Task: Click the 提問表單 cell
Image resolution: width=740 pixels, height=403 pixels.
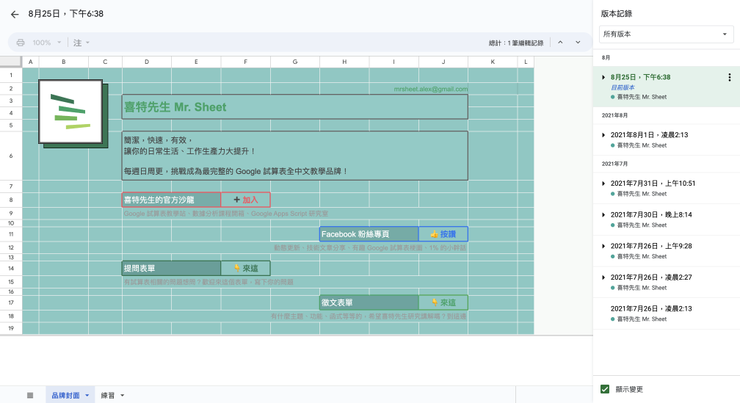Action: (171, 269)
